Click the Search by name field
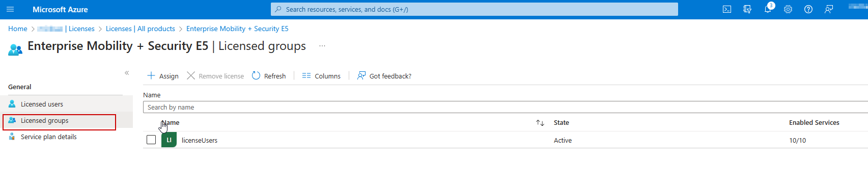Image resolution: width=868 pixels, height=186 pixels. point(506,107)
